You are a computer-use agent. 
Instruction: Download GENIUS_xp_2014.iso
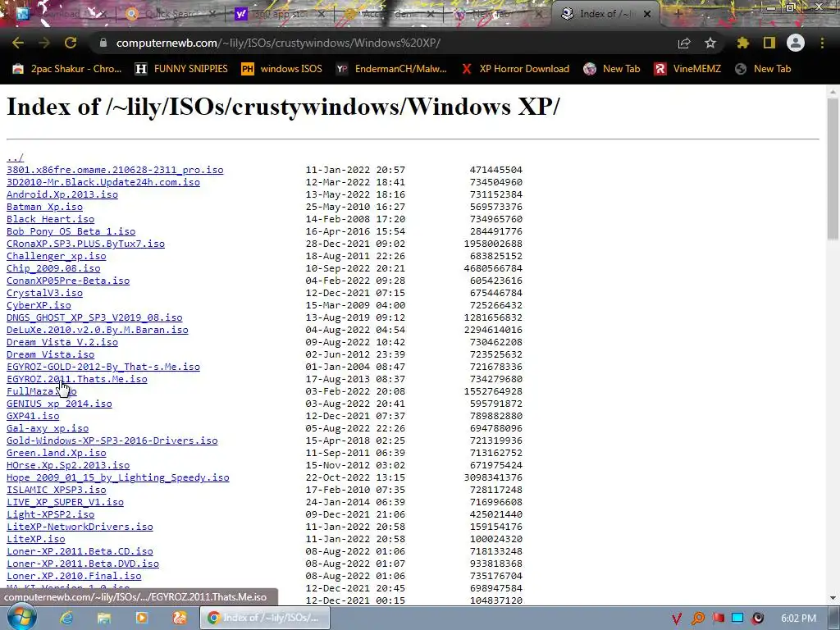pyautogui.click(x=59, y=404)
